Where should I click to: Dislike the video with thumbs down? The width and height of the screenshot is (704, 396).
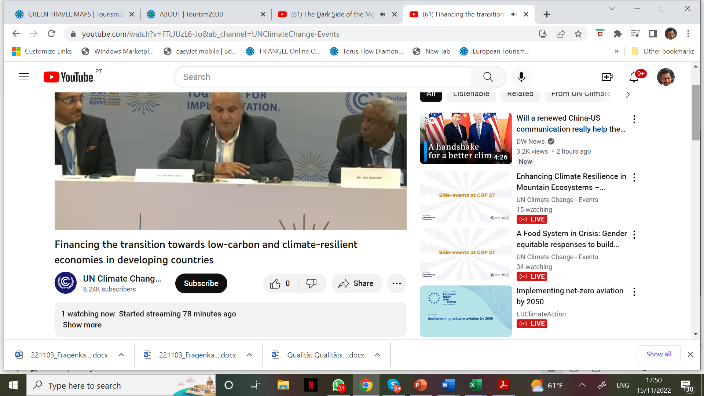(x=311, y=283)
